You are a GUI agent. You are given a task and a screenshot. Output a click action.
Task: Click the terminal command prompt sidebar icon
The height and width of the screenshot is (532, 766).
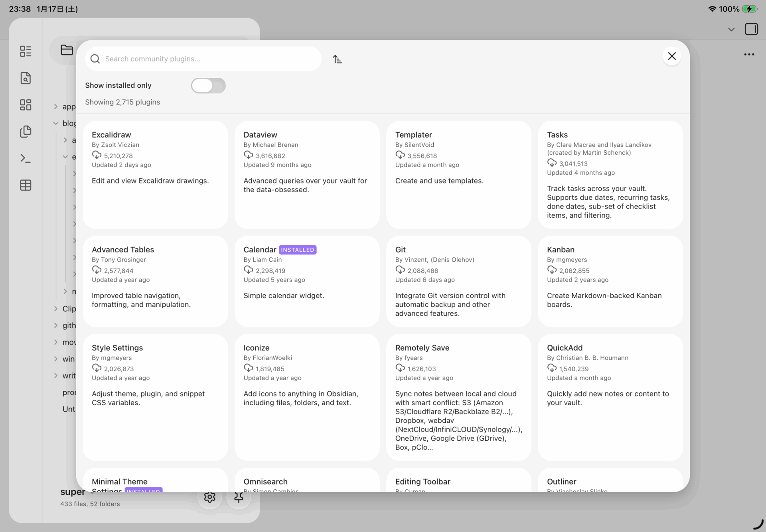(x=26, y=158)
